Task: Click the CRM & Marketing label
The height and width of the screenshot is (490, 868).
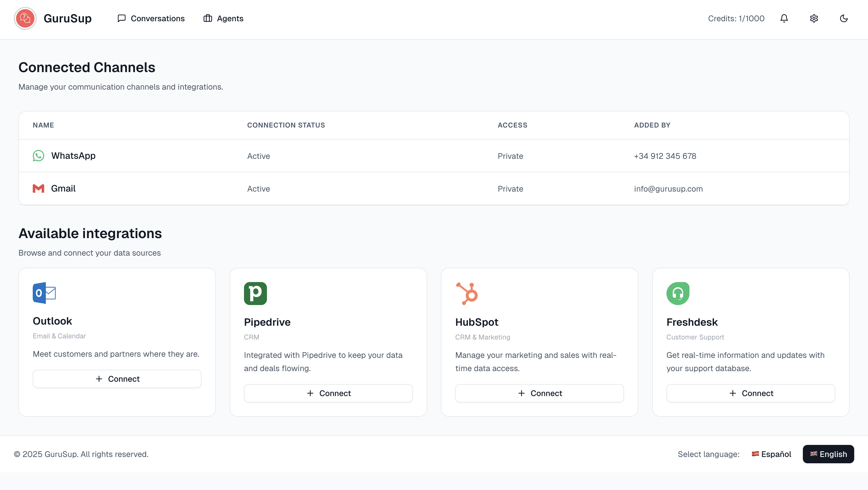Action: 483,337
